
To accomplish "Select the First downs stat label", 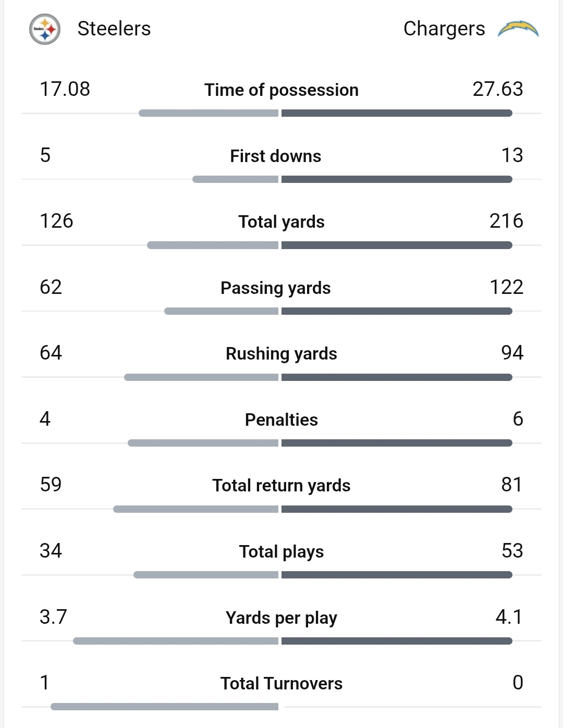I will 276,156.
